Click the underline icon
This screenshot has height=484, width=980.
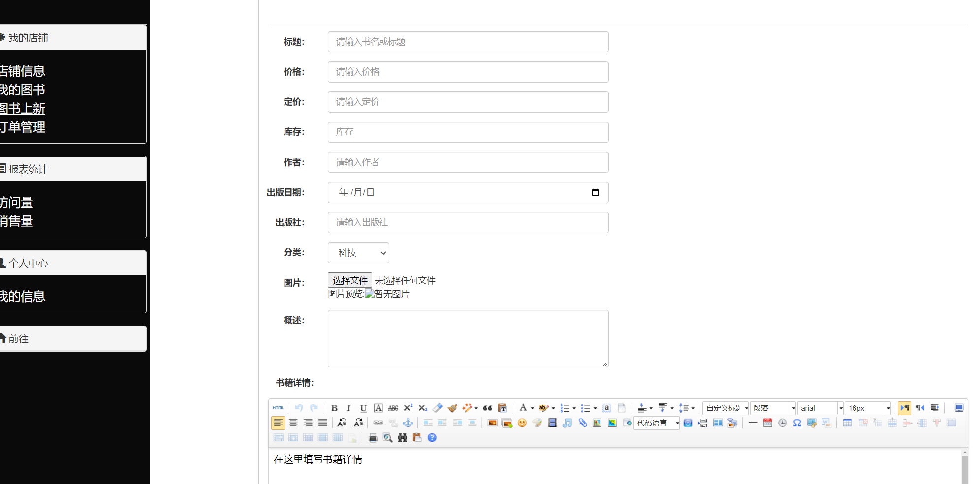tap(363, 408)
